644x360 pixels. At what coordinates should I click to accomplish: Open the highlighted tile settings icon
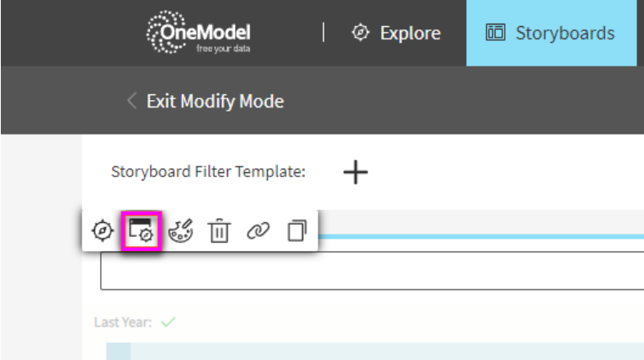click(x=141, y=230)
